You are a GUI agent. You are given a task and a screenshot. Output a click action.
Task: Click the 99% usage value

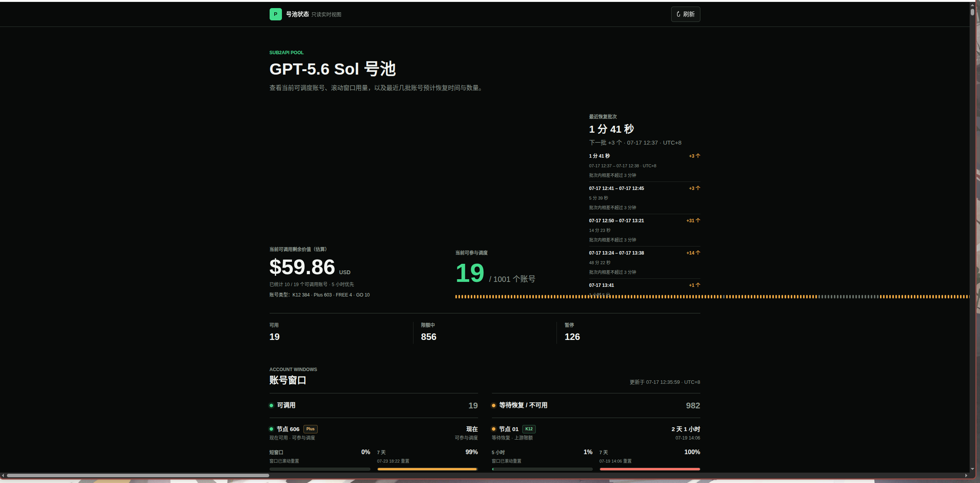[x=472, y=452]
